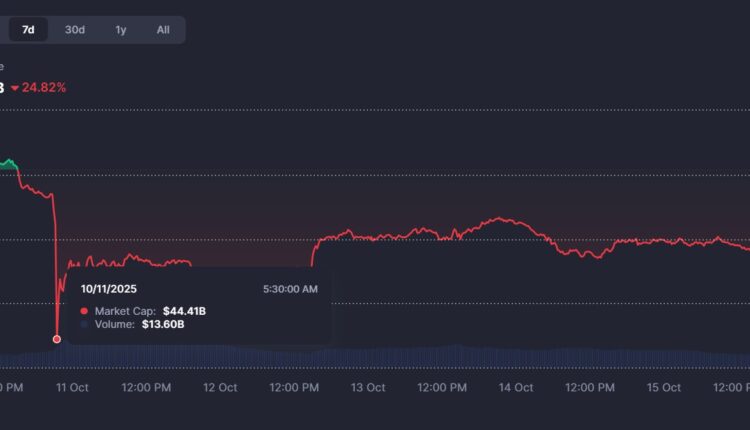Click the 11 Oct x-axis label
The height and width of the screenshot is (430, 750).
72,388
